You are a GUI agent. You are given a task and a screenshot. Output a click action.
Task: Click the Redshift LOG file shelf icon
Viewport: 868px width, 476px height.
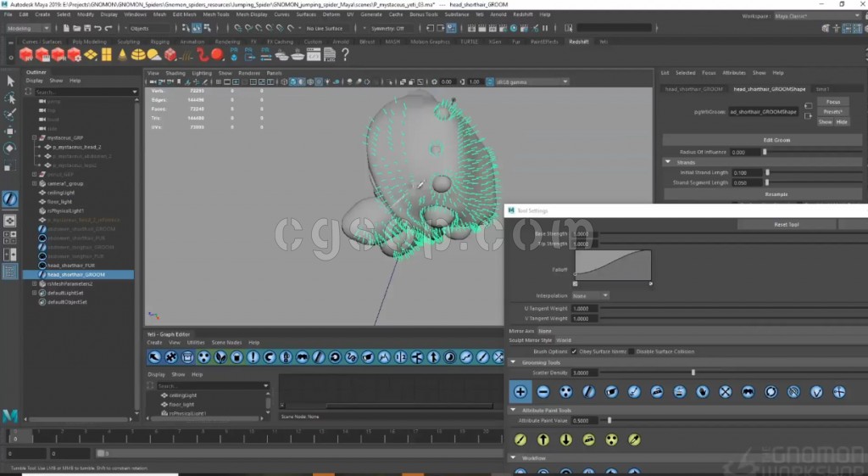click(330, 54)
